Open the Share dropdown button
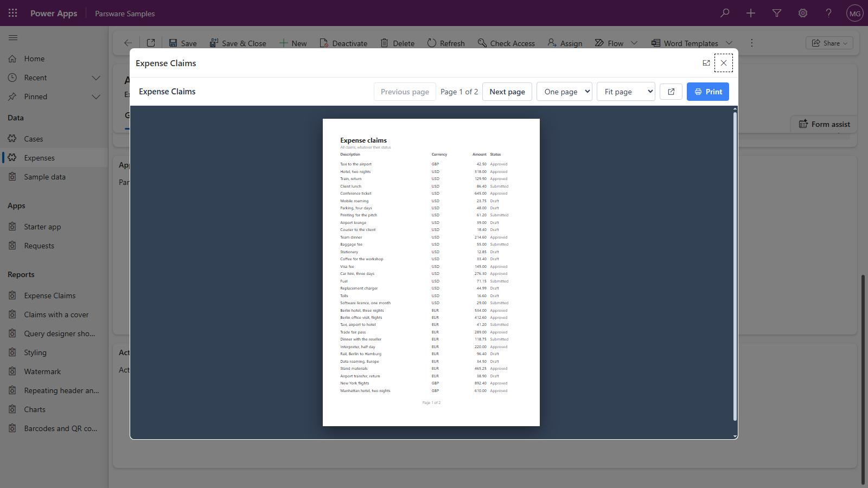 click(829, 43)
